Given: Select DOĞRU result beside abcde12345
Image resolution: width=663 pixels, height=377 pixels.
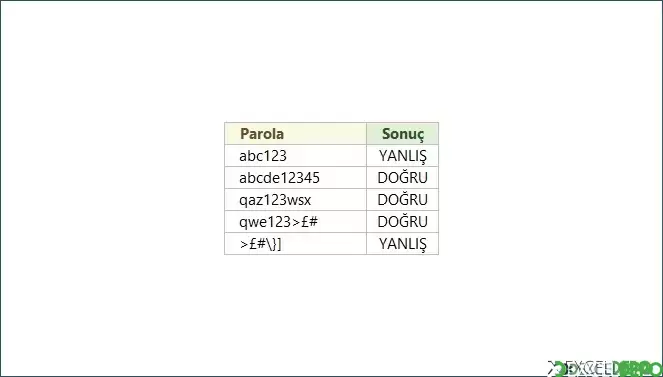Looking at the screenshot, I should pos(403,178).
